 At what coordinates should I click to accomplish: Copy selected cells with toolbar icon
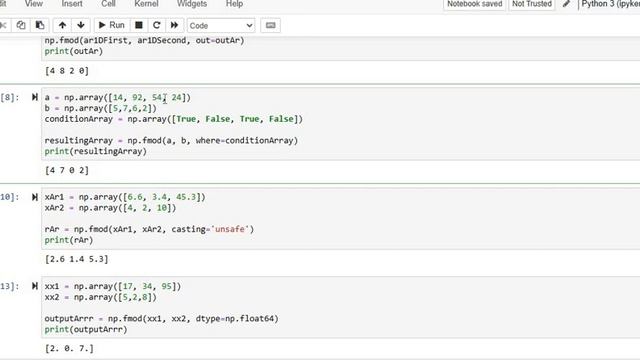pyautogui.click(x=21, y=25)
